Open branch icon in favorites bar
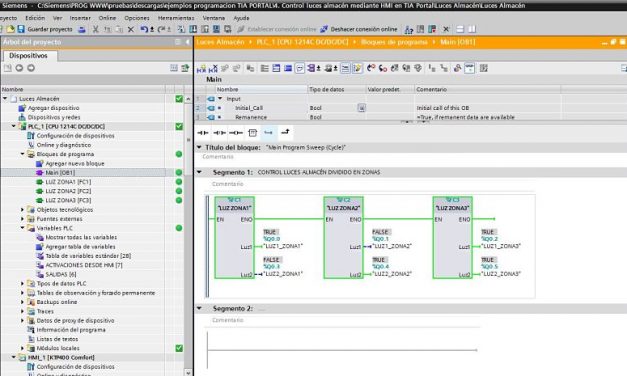 tap(269, 132)
